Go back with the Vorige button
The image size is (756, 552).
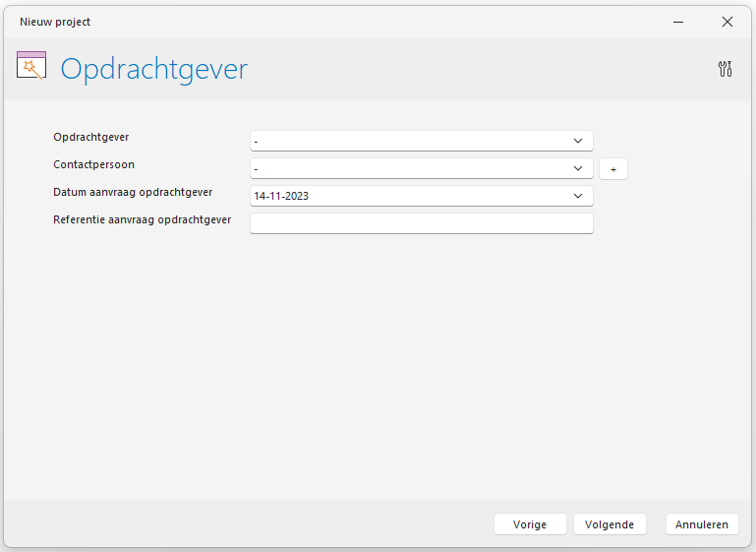click(530, 524)
